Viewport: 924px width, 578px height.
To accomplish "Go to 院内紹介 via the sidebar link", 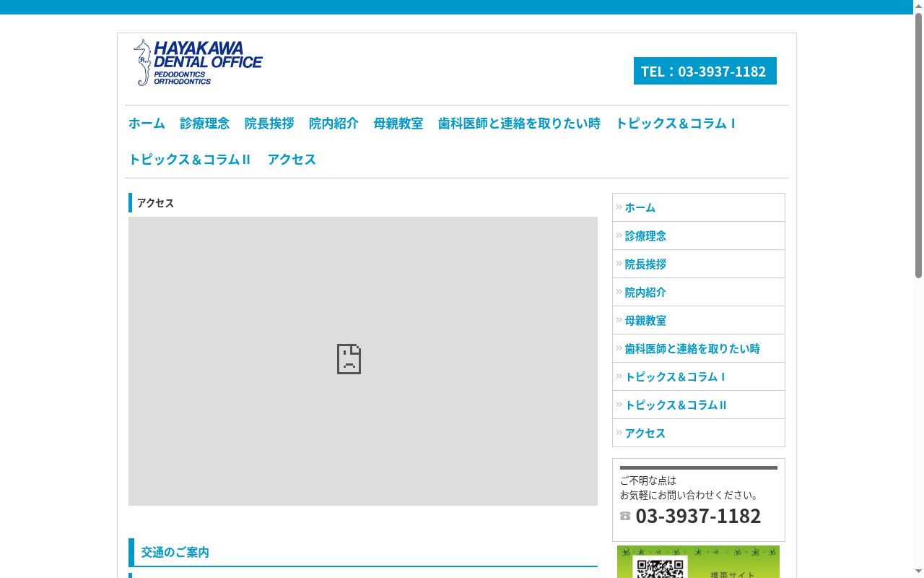I will click(699, 292).
